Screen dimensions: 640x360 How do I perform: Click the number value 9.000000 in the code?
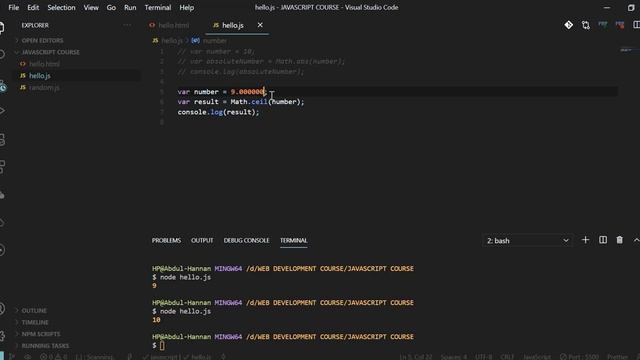tap(247, 92)
